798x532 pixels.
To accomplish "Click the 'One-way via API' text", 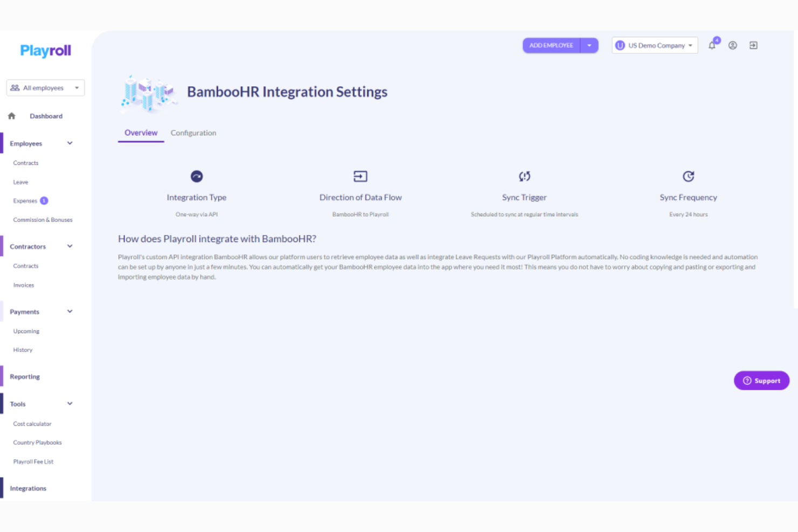I will [x=197, y=215].
